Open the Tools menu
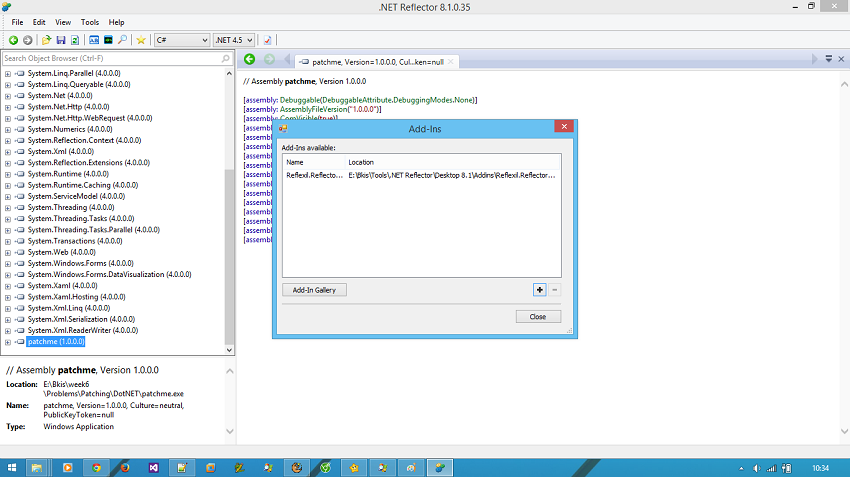Screen dimensions: 850x477 90,22
